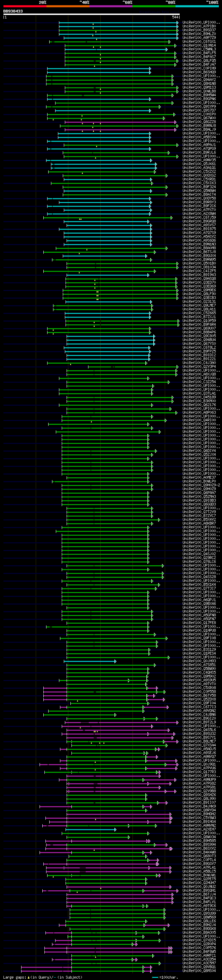Click the cyan ~100% identity legend bar

[197, 6]
